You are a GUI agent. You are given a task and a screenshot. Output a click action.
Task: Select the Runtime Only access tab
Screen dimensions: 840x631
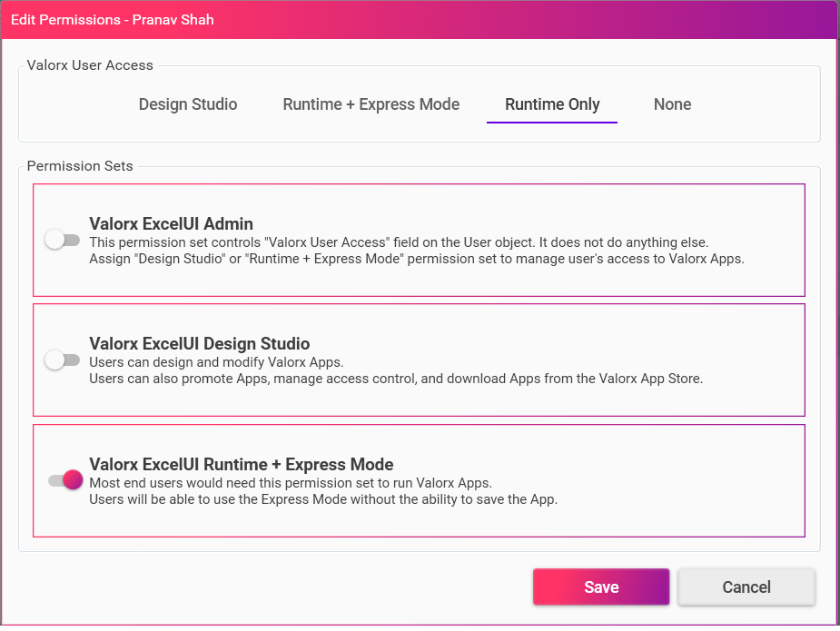pos(552,104)
